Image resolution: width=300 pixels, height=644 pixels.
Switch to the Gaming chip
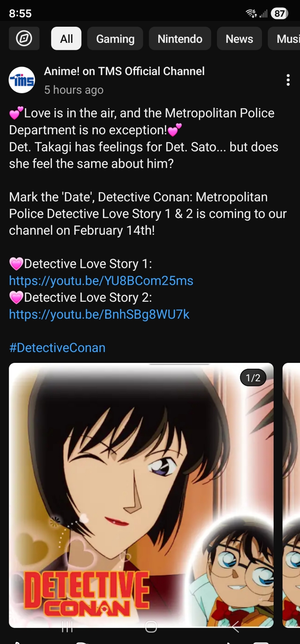(115, 39)
